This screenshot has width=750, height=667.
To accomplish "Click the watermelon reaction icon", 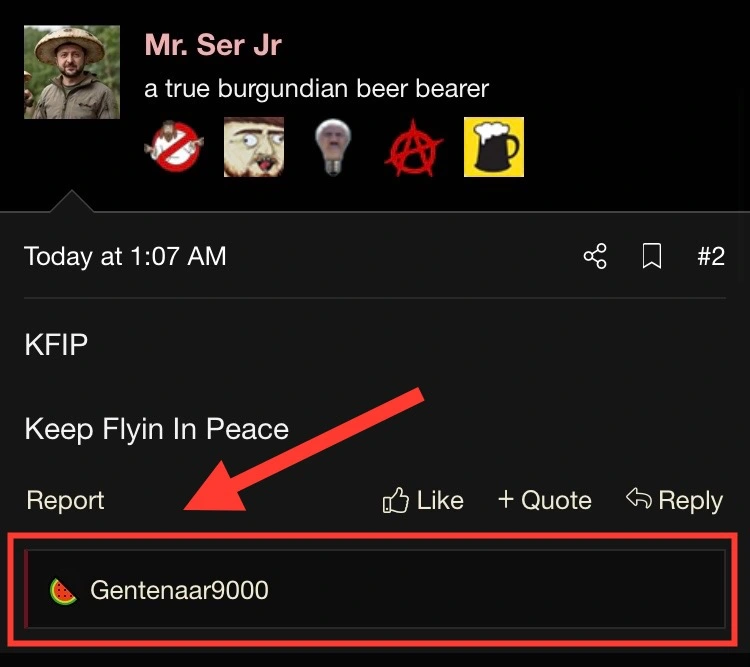I will (63, 591).
